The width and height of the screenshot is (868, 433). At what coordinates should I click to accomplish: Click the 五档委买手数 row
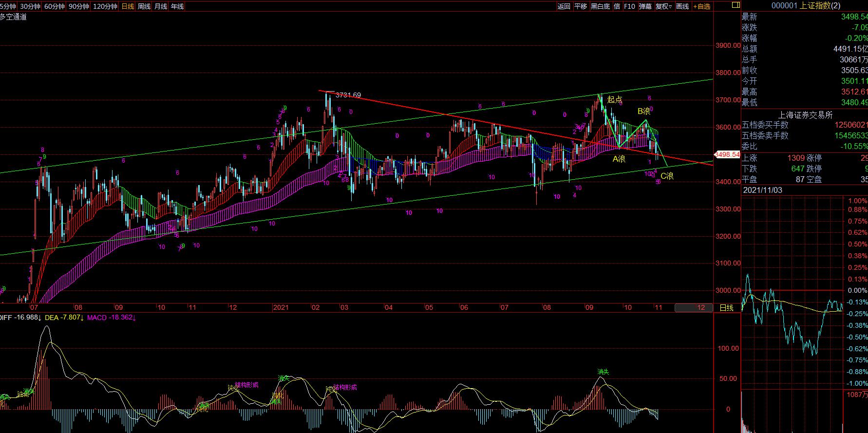(x=805, y=125)
